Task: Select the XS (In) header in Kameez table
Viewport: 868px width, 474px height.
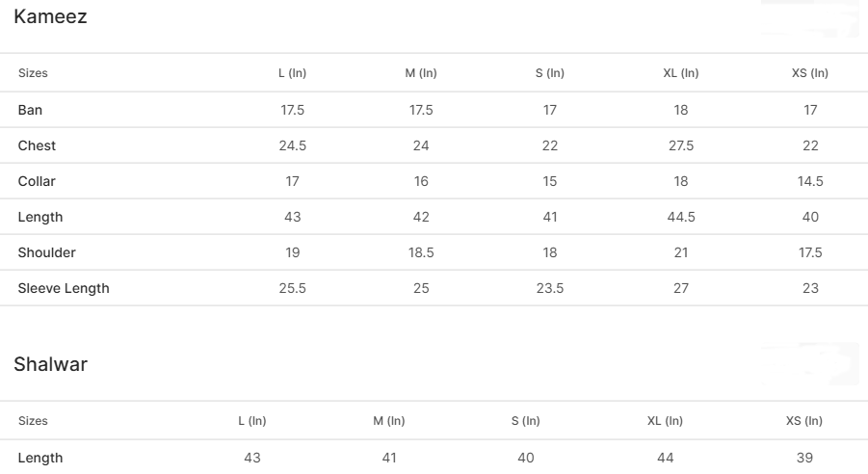Action: pos(810,73)
